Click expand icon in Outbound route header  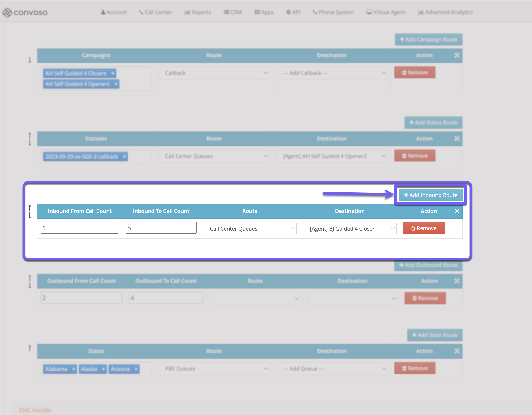(x=457, y=281)
